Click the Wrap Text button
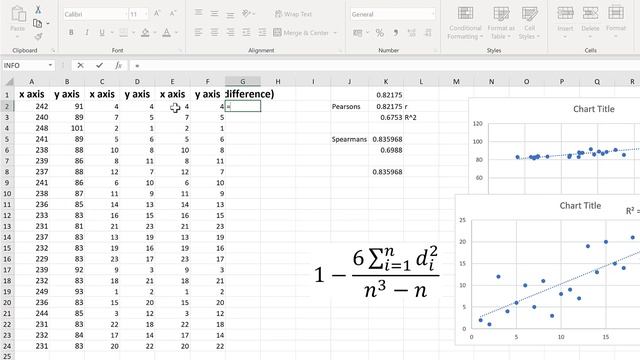 (x=293, y=14)
